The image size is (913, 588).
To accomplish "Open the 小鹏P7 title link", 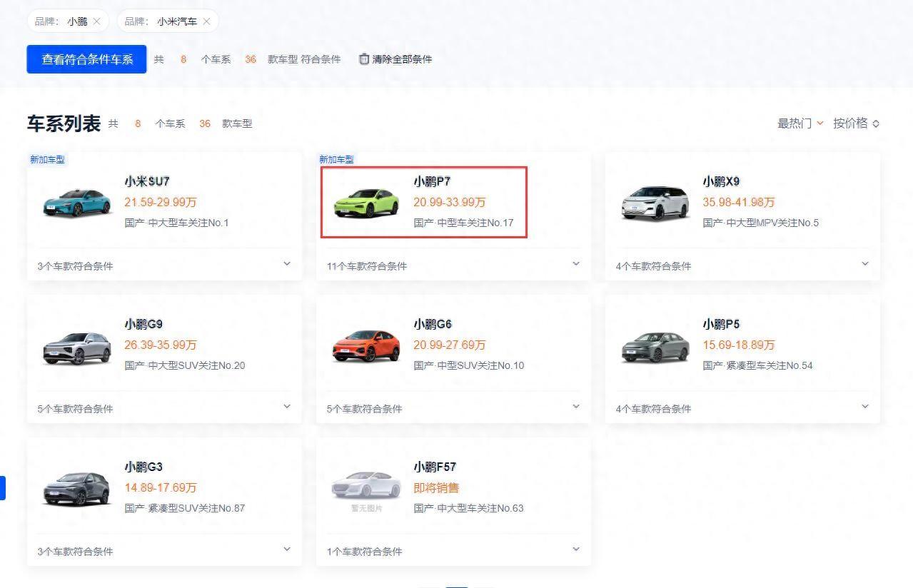I will pyautogui.click(x=432, y=181).
